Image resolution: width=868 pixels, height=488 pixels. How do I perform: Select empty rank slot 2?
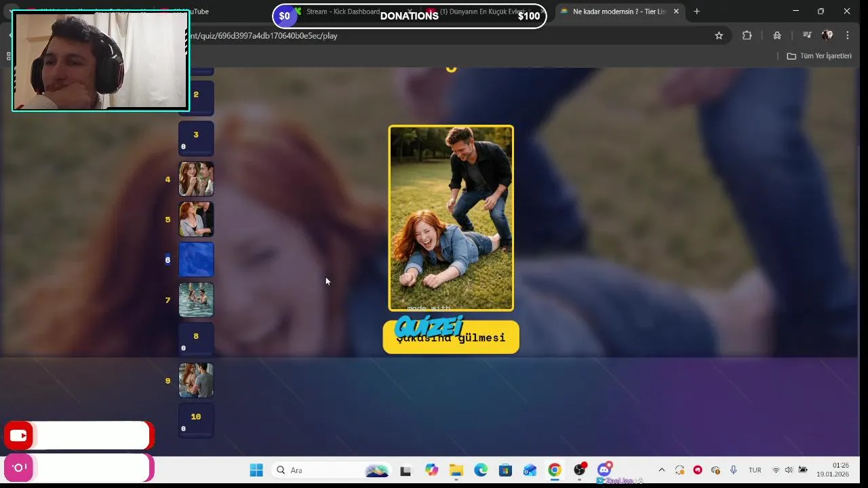[196, 98]
